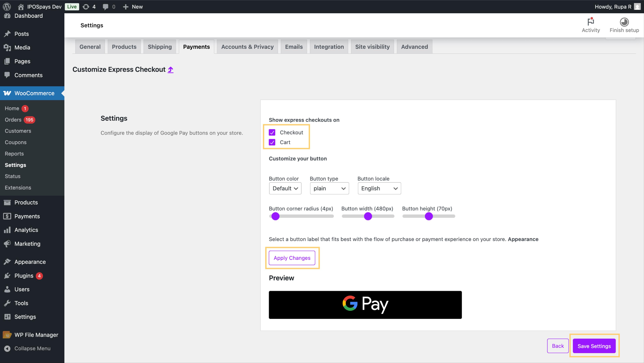Open the Button type dropdown
644x363 pixels.
329,188
